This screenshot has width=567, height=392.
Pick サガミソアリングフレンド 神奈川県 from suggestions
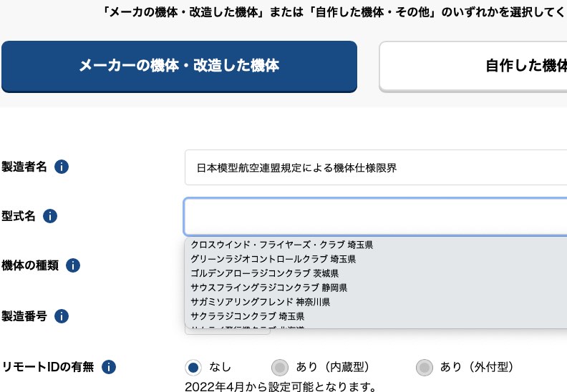(x=261, y=302)
